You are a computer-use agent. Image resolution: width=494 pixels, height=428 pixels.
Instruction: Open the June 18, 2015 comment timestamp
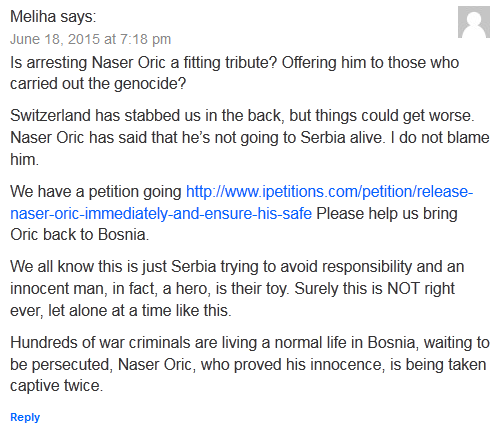point(90,39)
